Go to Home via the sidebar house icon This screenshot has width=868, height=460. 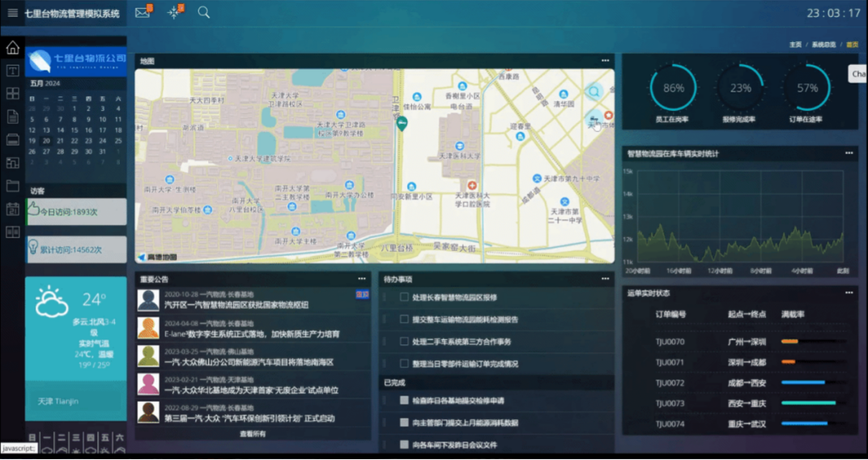[12, 48]
